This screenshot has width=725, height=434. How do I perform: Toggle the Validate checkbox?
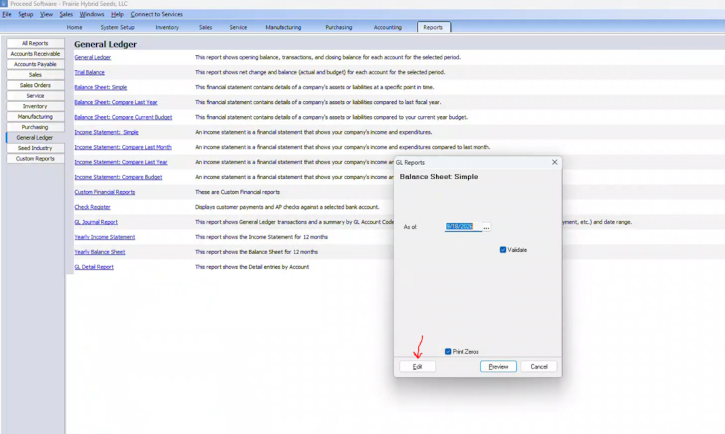click(503, 250)
